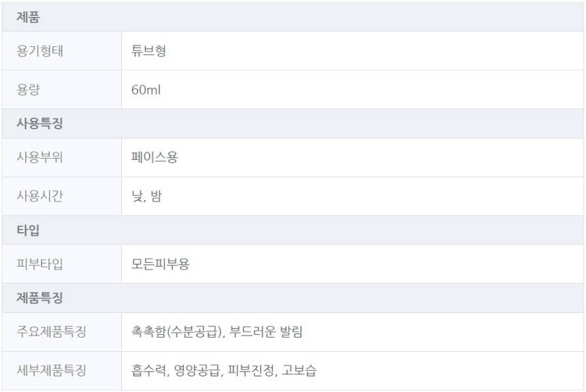
Task: Select the 세부제품특징 row label
Action: (51, 371)
